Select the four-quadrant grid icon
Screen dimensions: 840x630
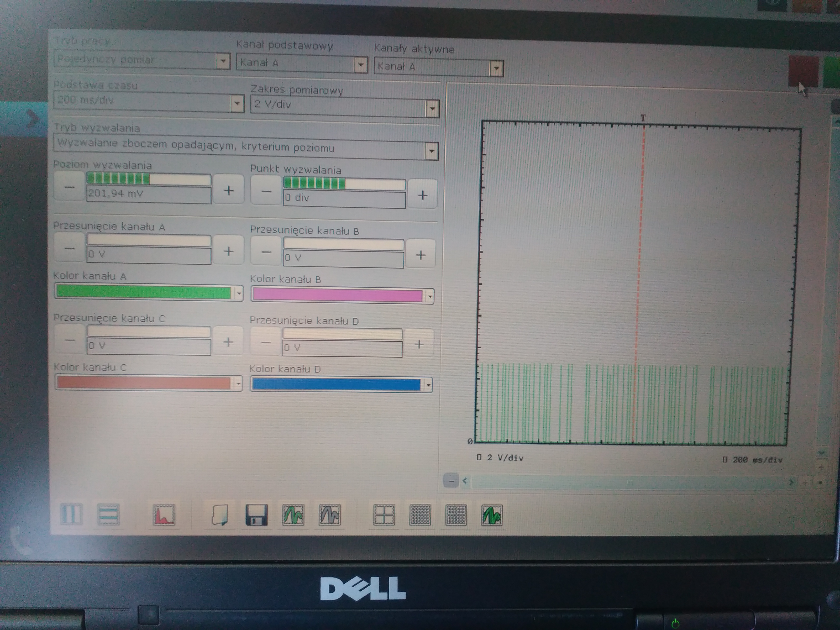click(384, 515)
